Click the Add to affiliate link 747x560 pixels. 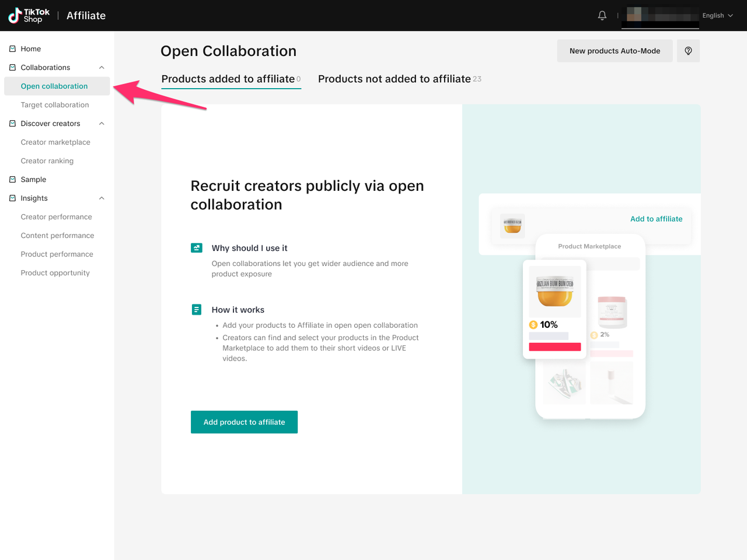[656, 219]
